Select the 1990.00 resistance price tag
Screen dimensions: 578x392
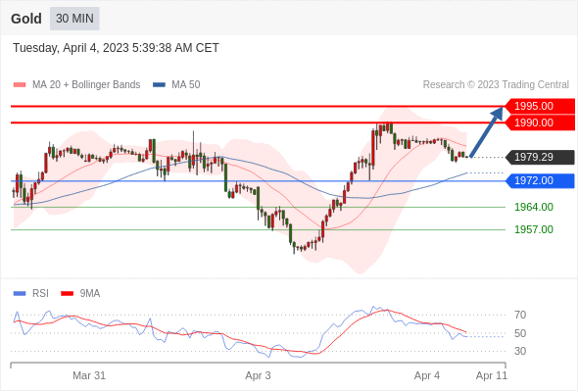[x=540, y=122]
